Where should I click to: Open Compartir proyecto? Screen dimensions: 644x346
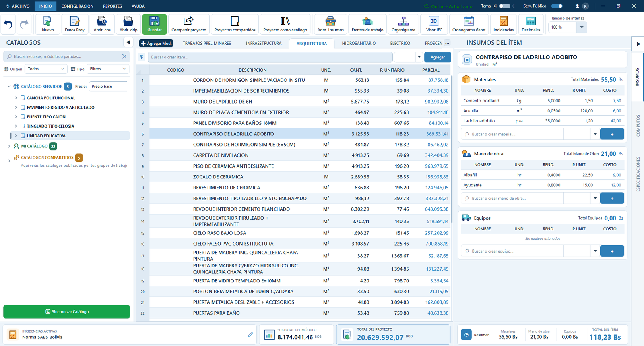189,24
